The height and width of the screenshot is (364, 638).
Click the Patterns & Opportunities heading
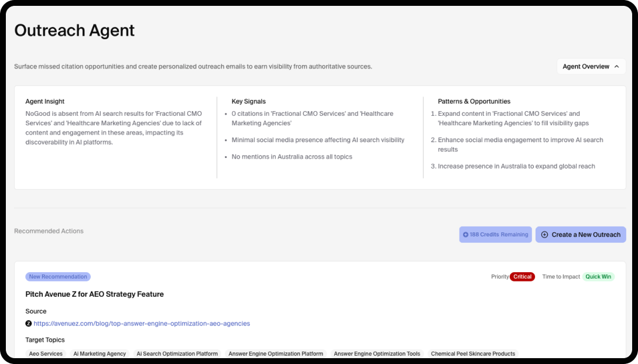point(474,101)
